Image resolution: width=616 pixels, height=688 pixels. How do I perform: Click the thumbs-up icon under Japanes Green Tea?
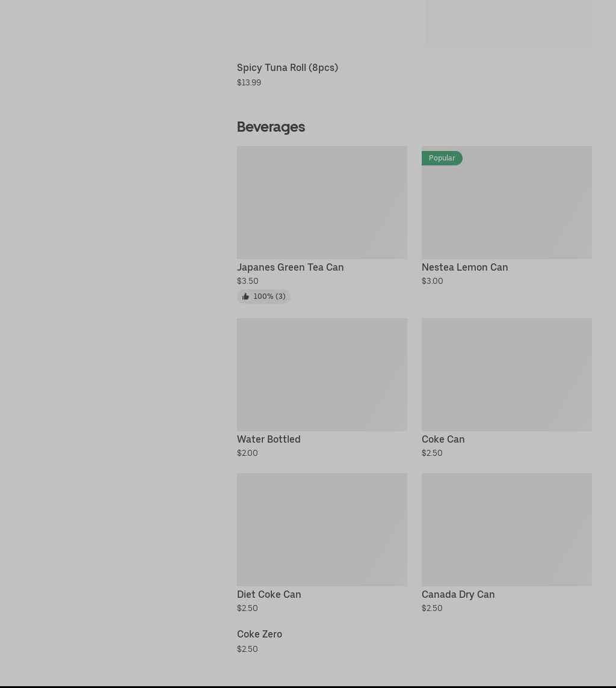[245, 296]
